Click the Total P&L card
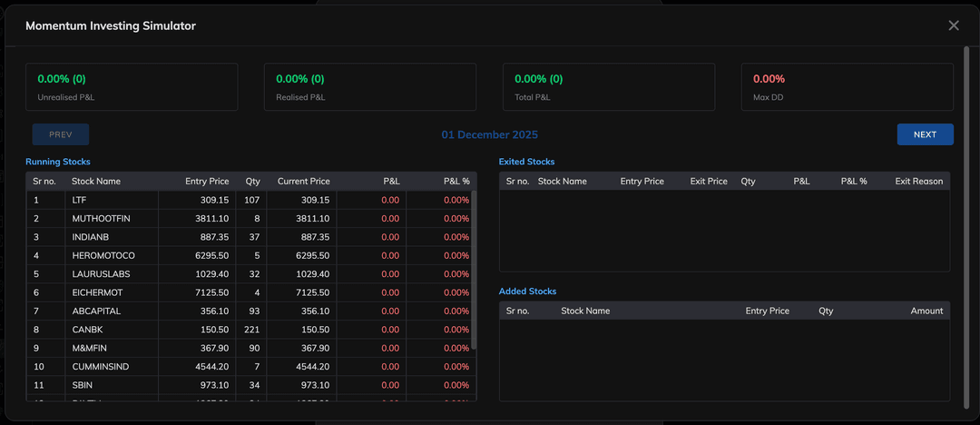Image resolution: width=980 pixels, height=425 pixels. [609, 87]
